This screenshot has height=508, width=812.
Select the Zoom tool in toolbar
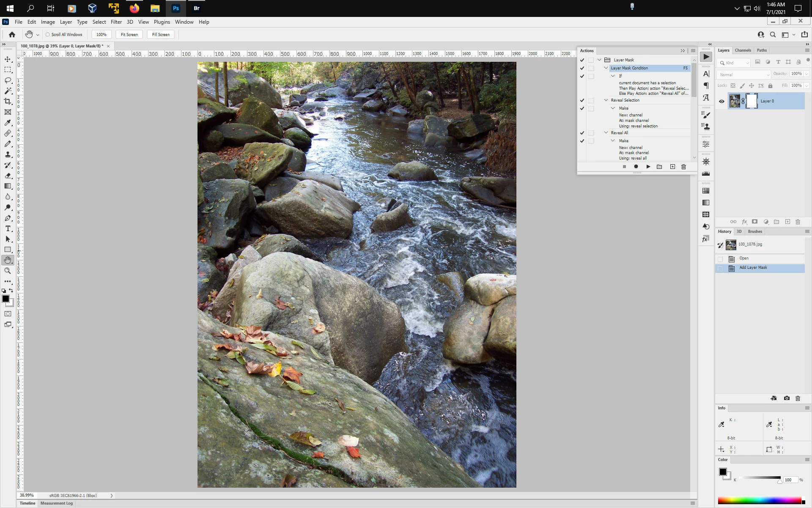tap(8, 271)
